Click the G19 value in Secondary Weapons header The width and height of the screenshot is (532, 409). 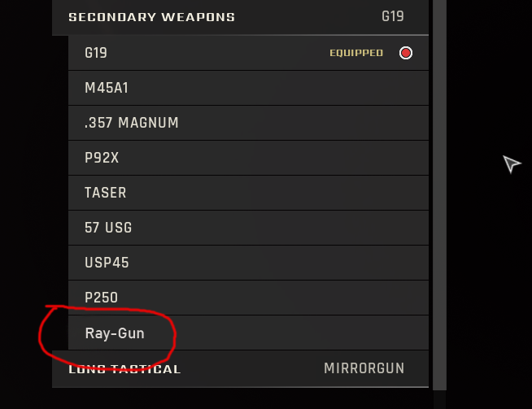[392, 17]
